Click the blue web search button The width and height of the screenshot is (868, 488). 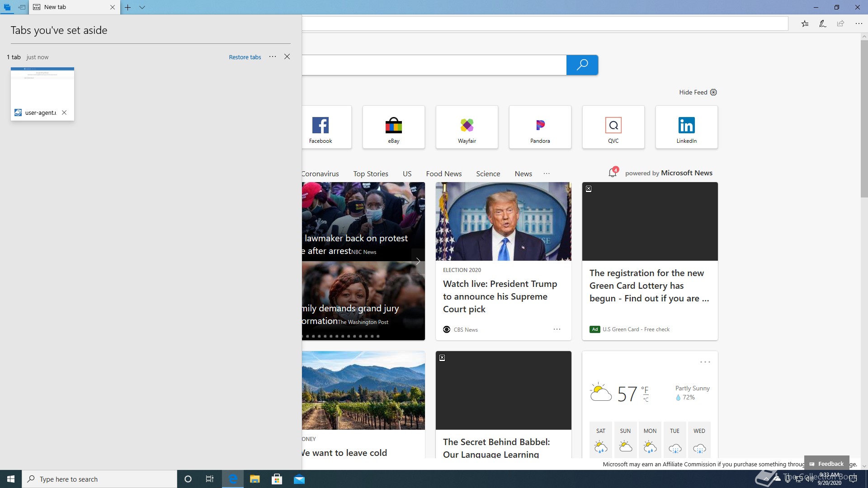coord(582,65)
